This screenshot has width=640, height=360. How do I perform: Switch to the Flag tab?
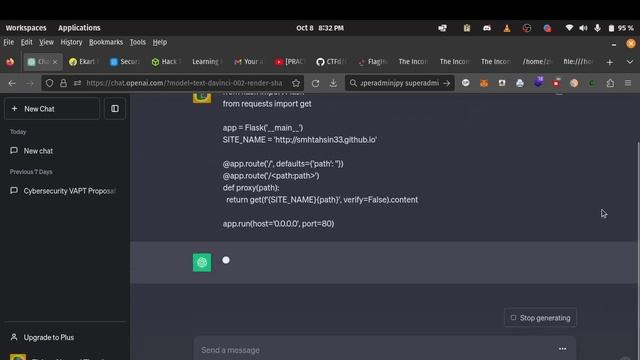click(372, 62)
